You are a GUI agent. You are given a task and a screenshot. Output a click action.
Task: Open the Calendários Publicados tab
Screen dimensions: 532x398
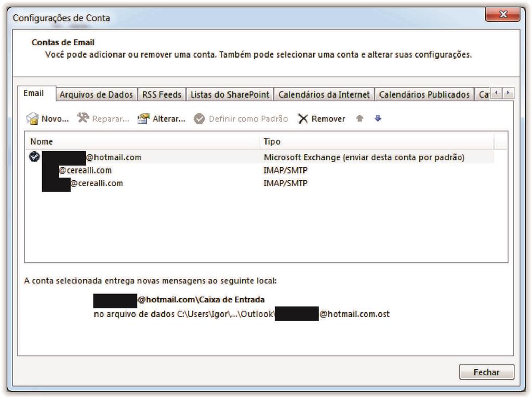click(x=424, y=95)
